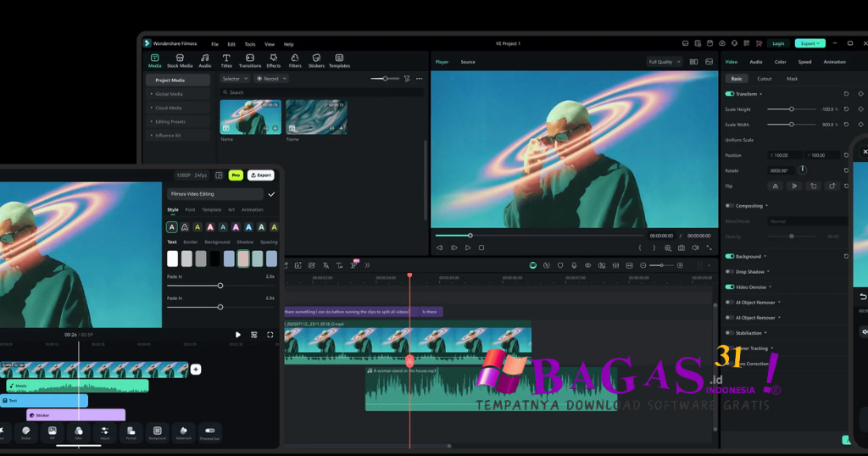868x456 pixels.
Task: Open the Effects panel
Action: (274, 61)
